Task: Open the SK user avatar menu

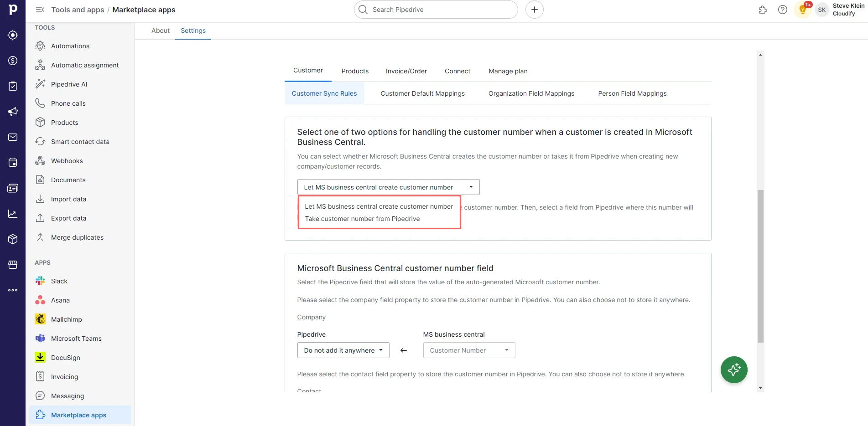Action: [821, 10]
